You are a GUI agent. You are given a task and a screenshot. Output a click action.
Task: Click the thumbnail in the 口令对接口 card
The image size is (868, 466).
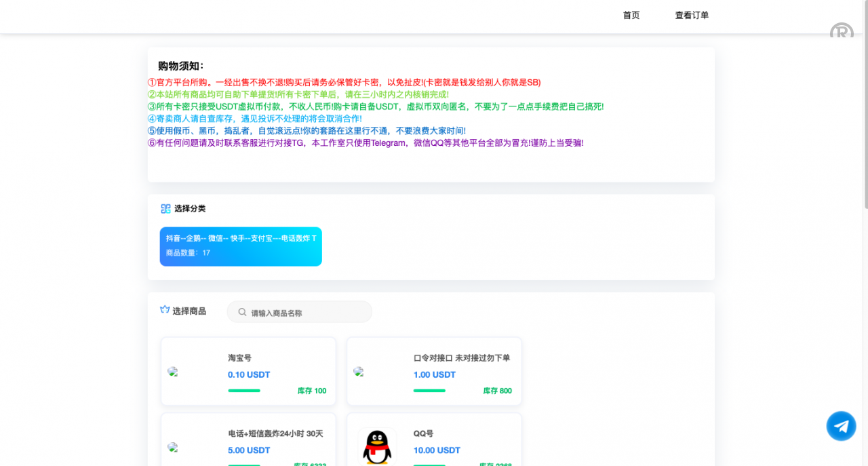[359, 372]
